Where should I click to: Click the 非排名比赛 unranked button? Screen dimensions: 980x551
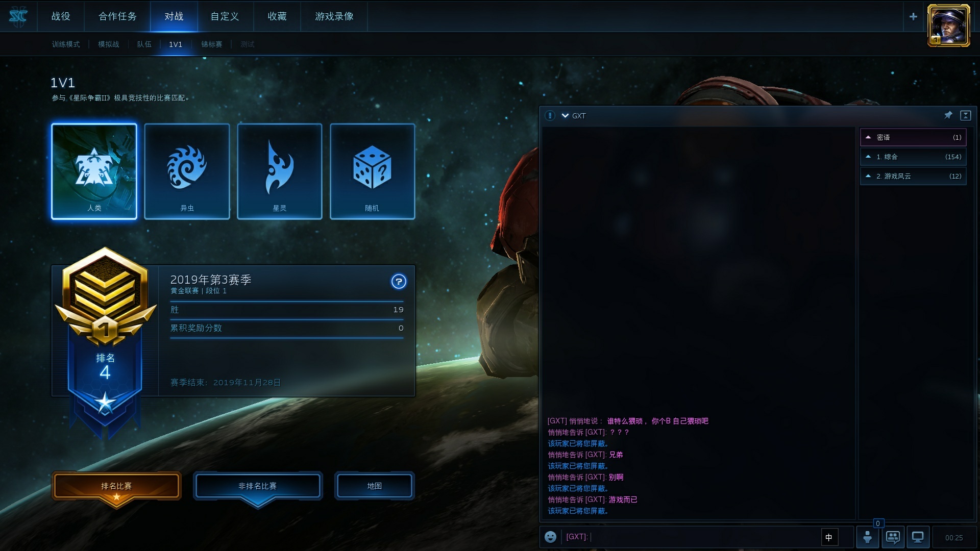tap(258, 486)
